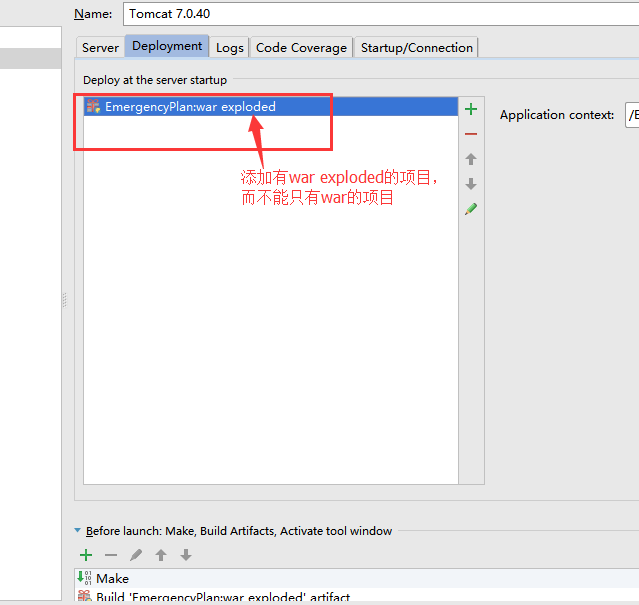Screen dimensions: 639x605
Task: Click the EmergencyPlan artifact gift icon
Action: [x=93, y=106]
